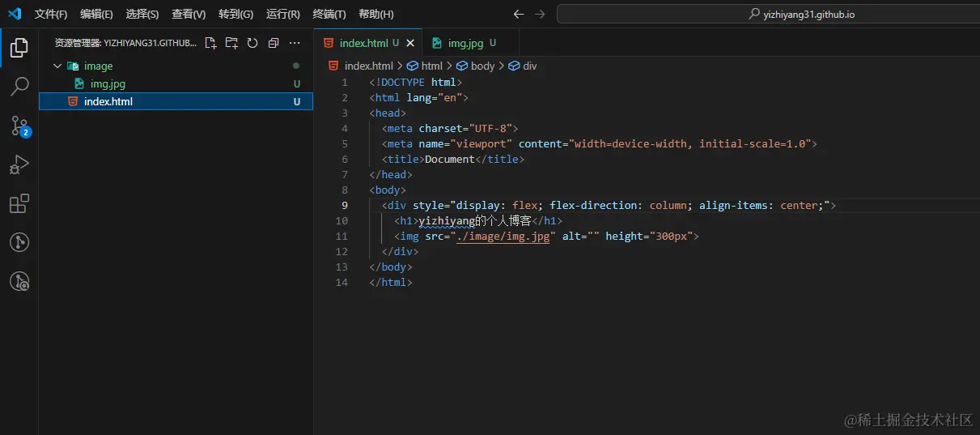Click the ./image/img.jpg path link in code
The width and height of the screenshot is (980, 435).
tap(503, 236)
